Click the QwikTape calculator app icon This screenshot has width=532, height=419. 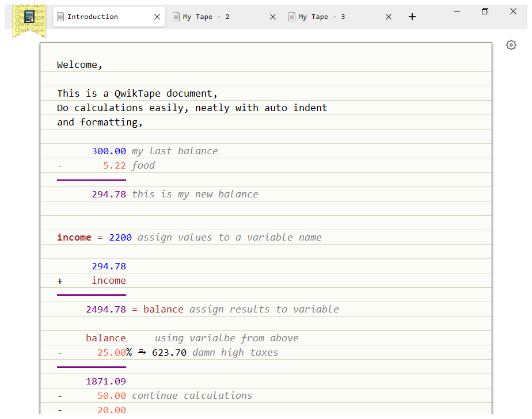coord(29,17)
